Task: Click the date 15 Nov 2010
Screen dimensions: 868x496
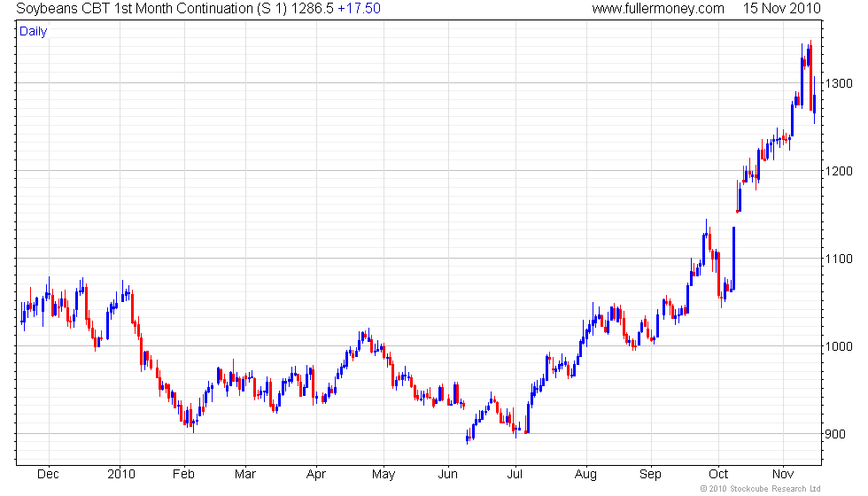Action: pos(781,9)
